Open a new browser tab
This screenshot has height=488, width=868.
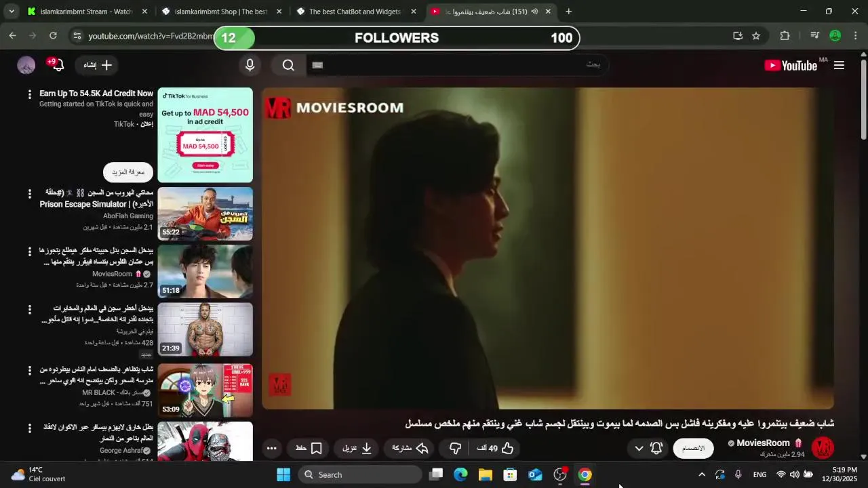pyautogui.click(x=568, y=12)
